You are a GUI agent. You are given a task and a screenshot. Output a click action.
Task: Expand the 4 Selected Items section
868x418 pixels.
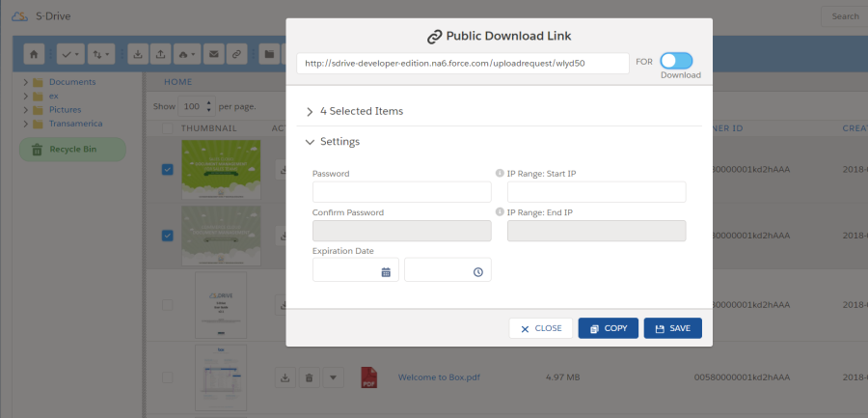(310, 111)
